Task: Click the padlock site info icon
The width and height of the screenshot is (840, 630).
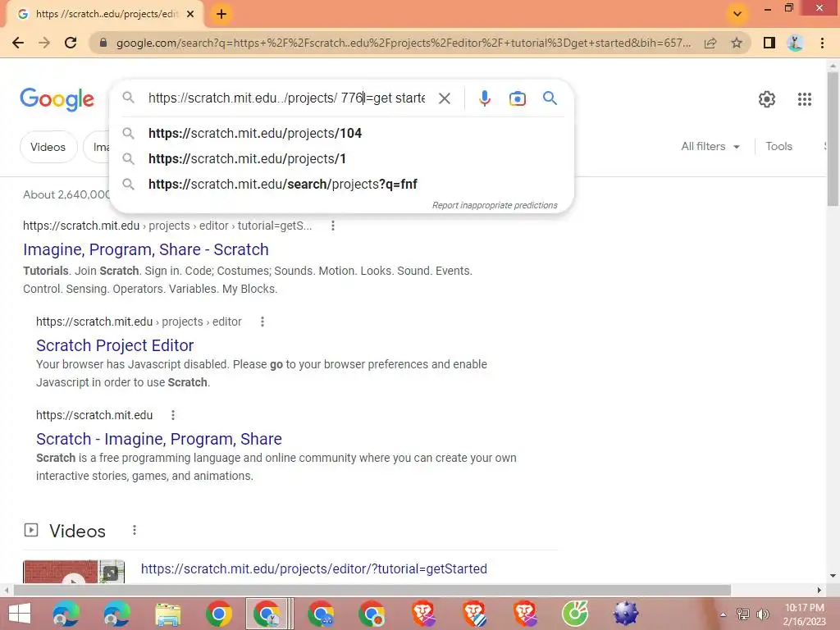Action: click(103, 43)
